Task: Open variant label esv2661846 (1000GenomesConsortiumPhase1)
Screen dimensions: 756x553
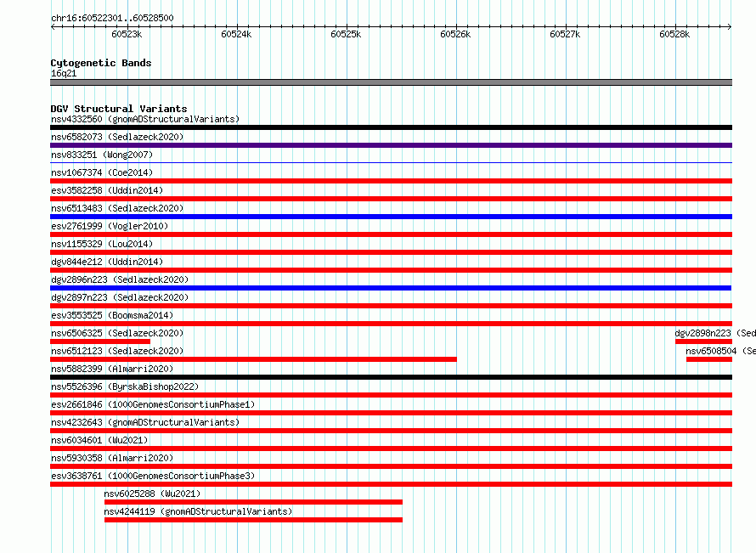Action: (x=153, y=404)
